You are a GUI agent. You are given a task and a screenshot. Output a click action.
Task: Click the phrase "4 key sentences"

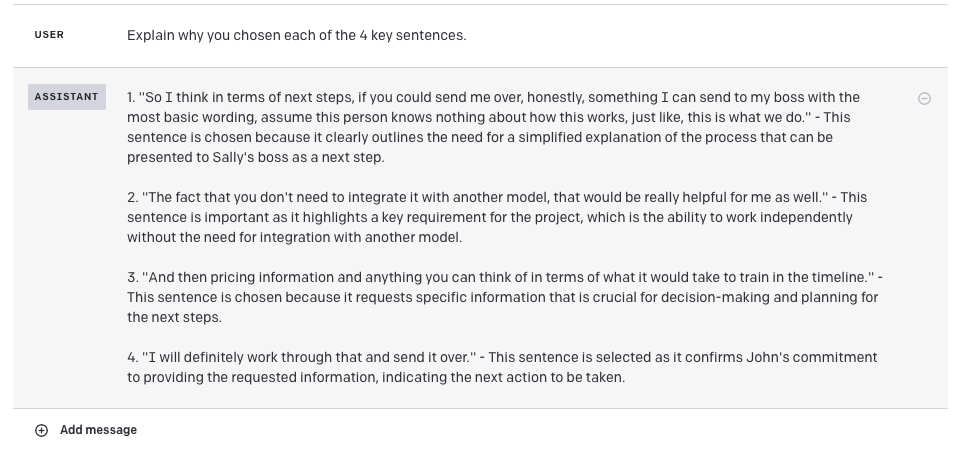click(x=412, y=35)
